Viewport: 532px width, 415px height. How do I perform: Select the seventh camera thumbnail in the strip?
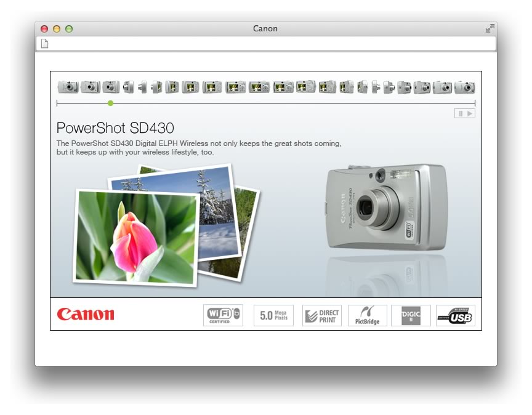point(172,87)
